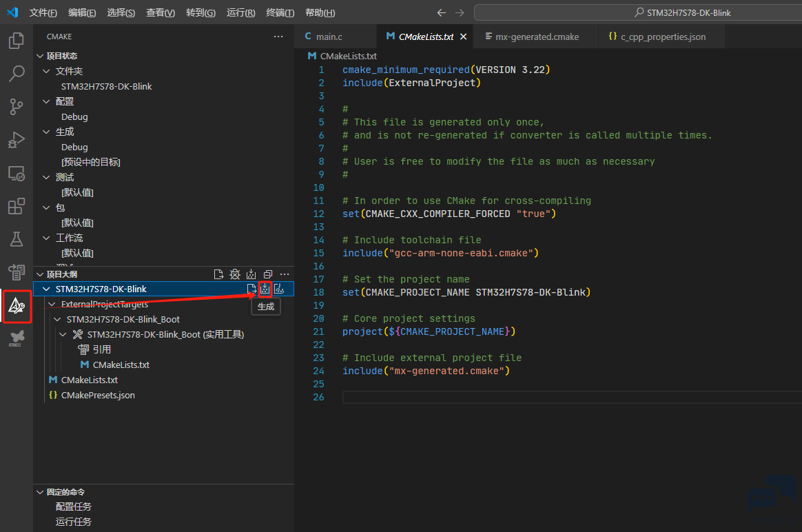Click line number 18 in gutter
The image size is (802, 532).
coord(318,292)
